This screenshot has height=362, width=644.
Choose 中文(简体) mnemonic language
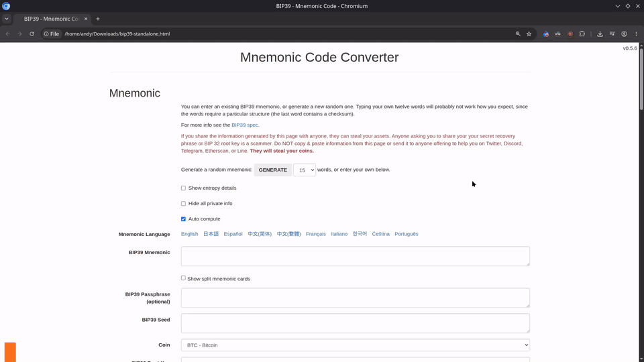pos(260,234)
